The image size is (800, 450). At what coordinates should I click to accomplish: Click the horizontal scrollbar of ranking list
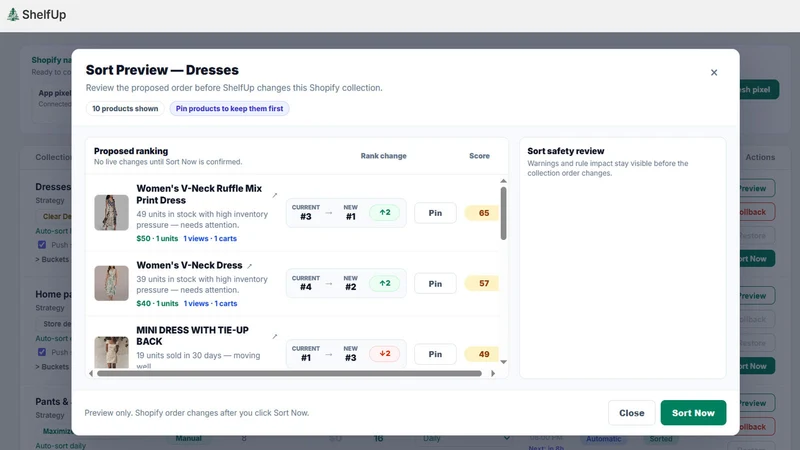click(x=289, y=373)
